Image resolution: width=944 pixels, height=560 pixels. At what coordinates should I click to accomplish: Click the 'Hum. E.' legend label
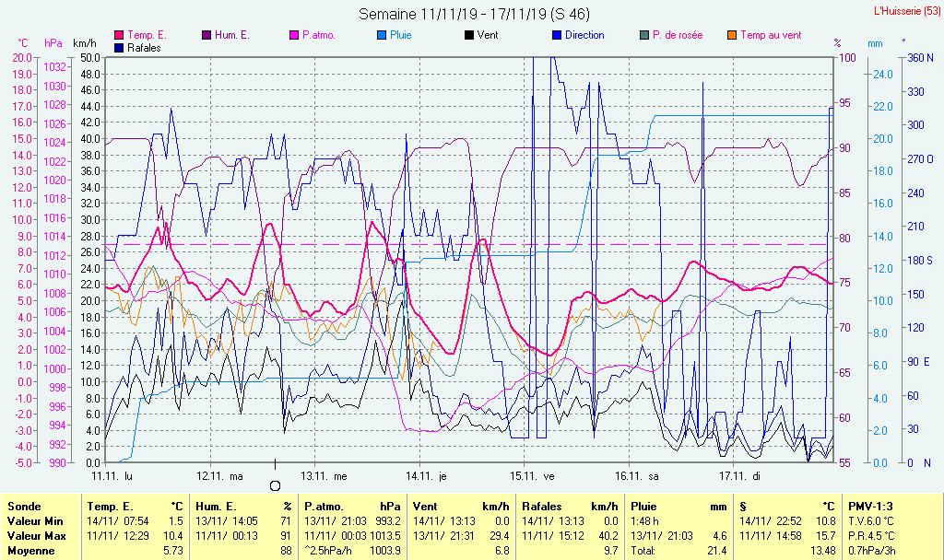click(x=231, y=36)
